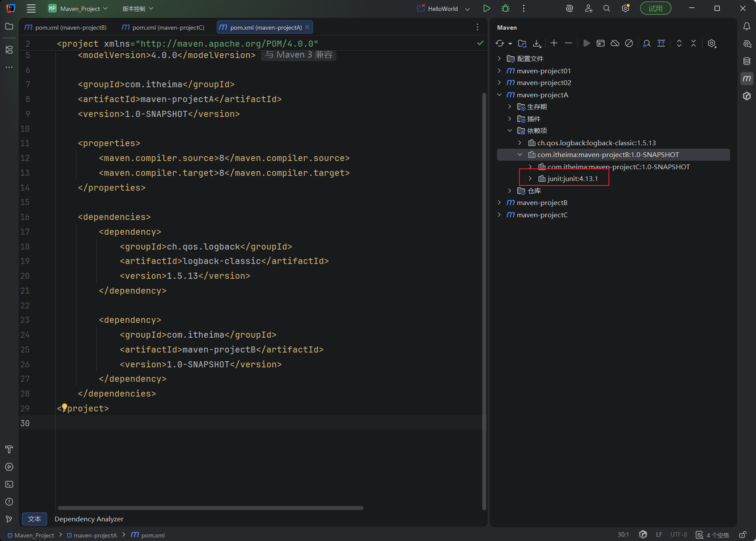The height and width of the screenshot is (541, 756).
Task: Open the Problems tool window icon
Action: [x=9, y=502]
